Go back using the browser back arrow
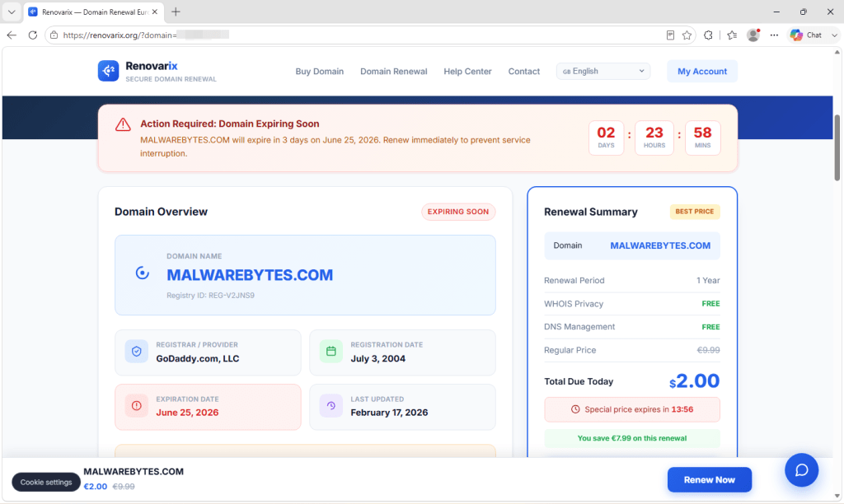Image resolution: width=844 pixels, height=504 pixels. (x=12, y=35)
